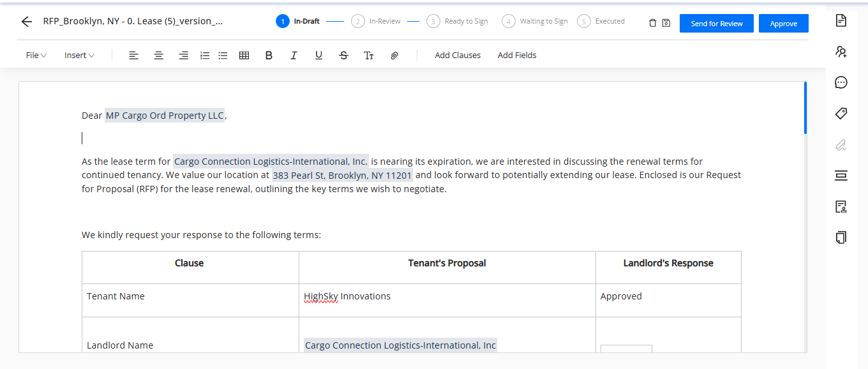Click Add Clauses
The image size is (868, 369).
[458, 56]
